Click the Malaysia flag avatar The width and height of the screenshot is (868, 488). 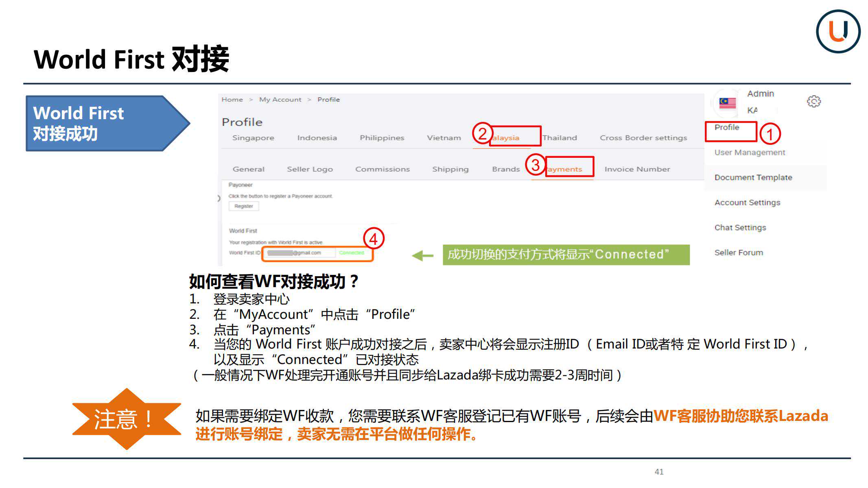[x=727, y=103]
